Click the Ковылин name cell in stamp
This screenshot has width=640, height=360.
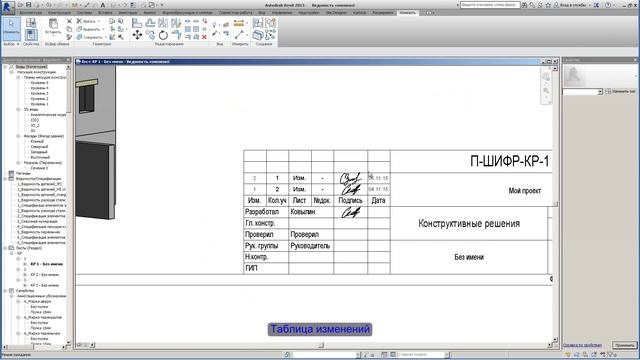pos(302,212)
